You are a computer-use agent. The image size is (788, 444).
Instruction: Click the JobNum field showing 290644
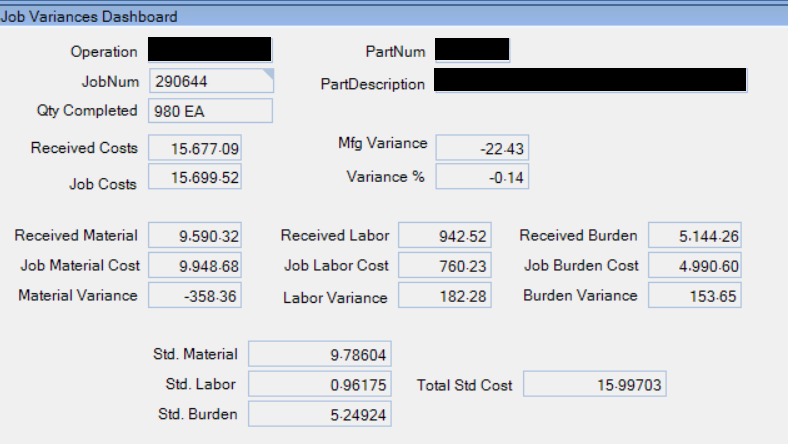coord(211,81)
